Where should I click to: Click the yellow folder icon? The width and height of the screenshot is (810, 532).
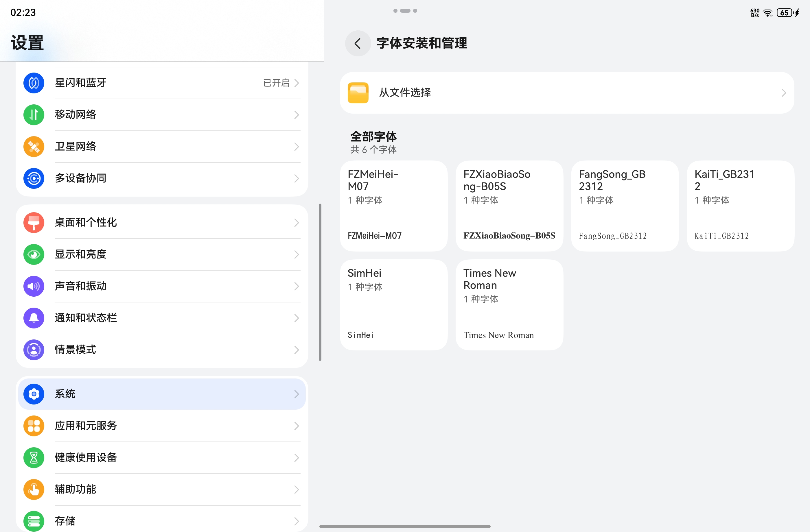[358, 93]
